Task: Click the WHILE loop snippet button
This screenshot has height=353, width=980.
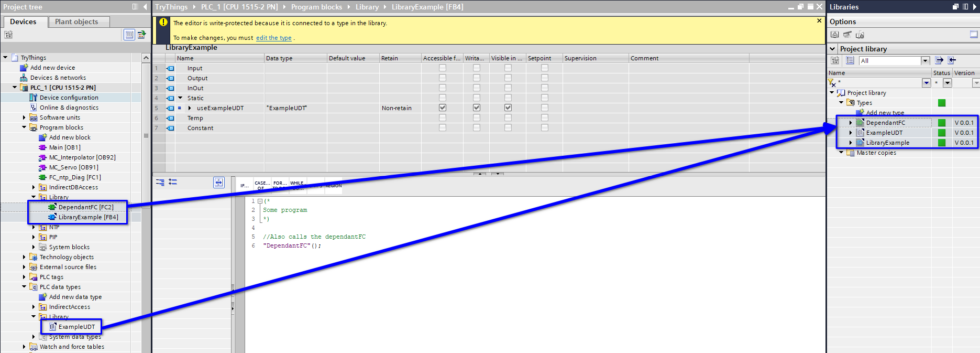Action: pyautogui.click(x=297, y=186)
